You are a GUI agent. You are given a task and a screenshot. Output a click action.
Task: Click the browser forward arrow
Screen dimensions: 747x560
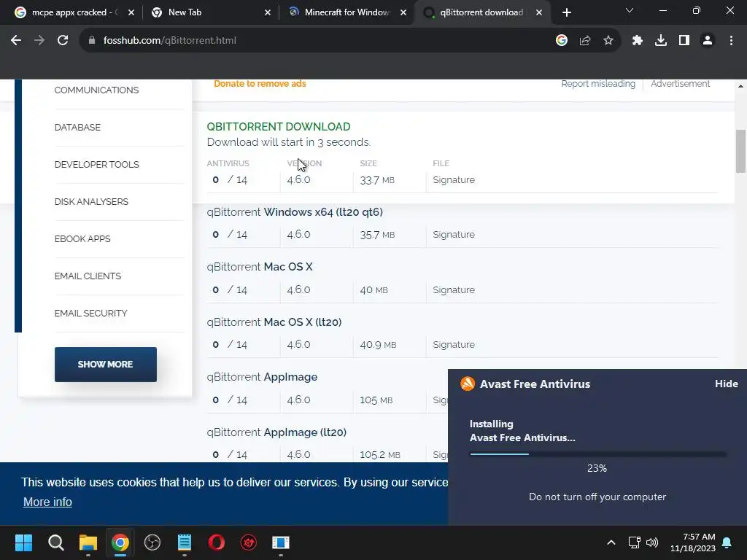(39, 41)
